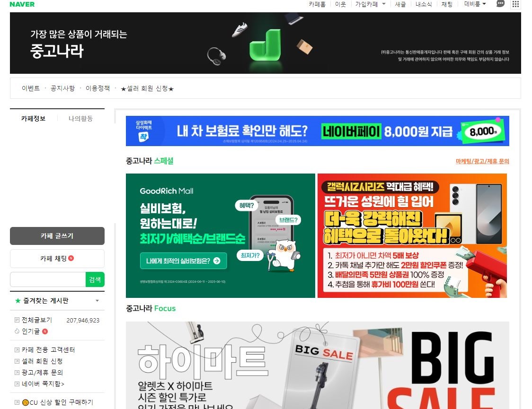Click the red N badge on 카페 채팅
Viewport: 532px width, 409px height.
tap(71, 258)
